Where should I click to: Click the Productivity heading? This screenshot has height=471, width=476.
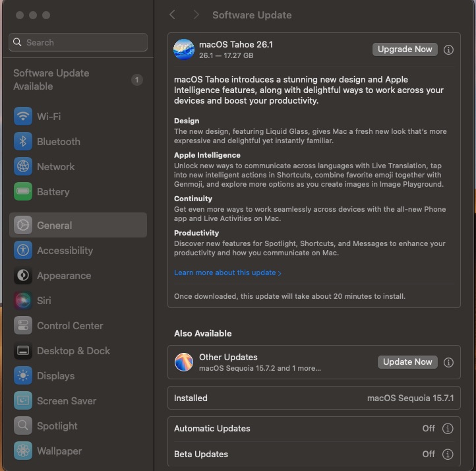196,233
